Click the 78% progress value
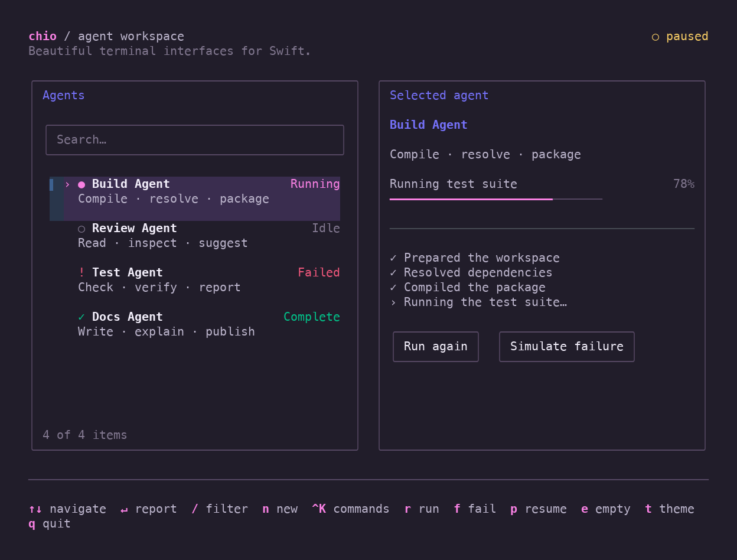The width and height of the screenshot is (737, 560). [684, 184]
